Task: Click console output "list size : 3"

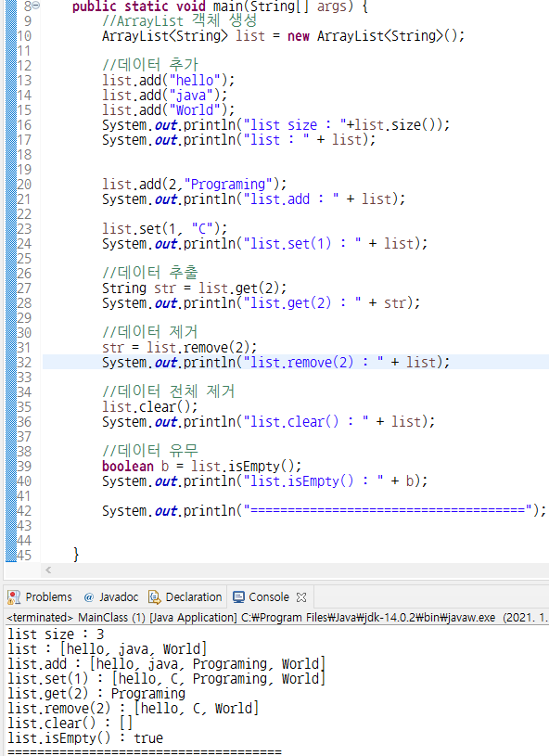Action: coord(56,634)
